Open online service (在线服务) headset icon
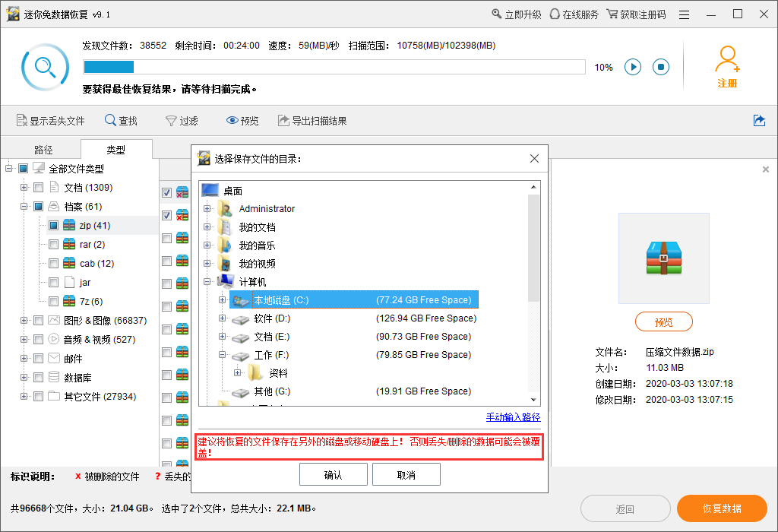This screenshot has width=778, height=532. click(555, 14)
